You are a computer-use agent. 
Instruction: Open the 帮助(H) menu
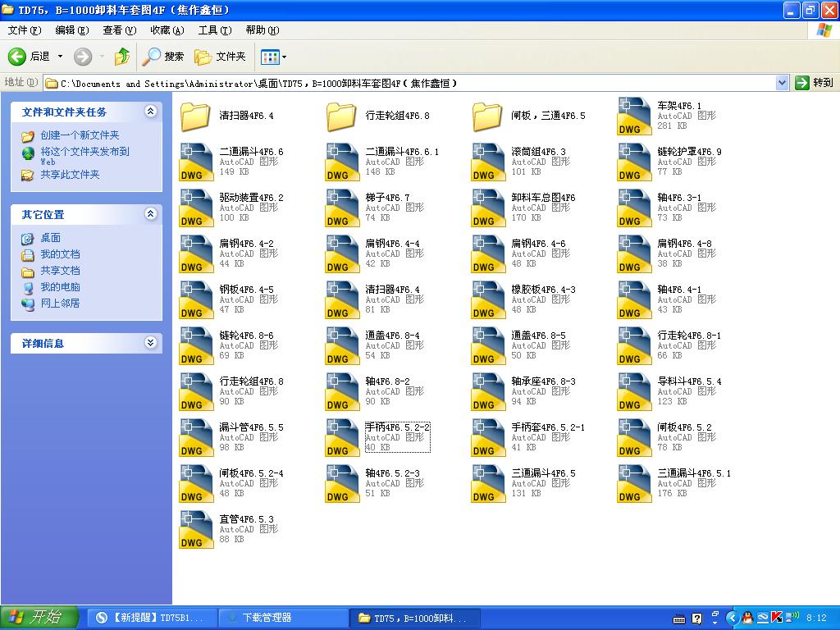tap(262, 30)
